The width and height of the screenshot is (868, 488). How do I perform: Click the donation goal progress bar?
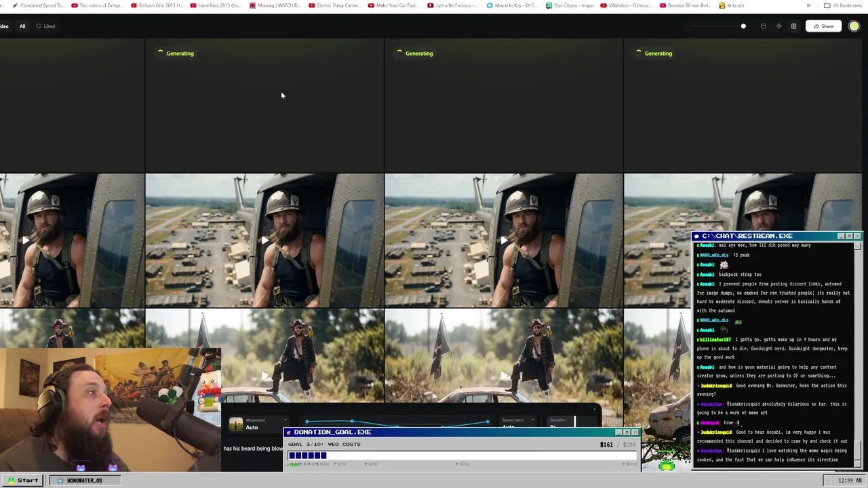[x=462, y=455]
